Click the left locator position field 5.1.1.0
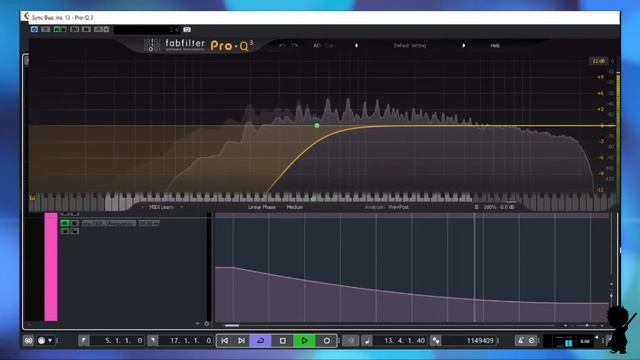The width and height of the screenshot is (640, 360). (x=118, y=340)
